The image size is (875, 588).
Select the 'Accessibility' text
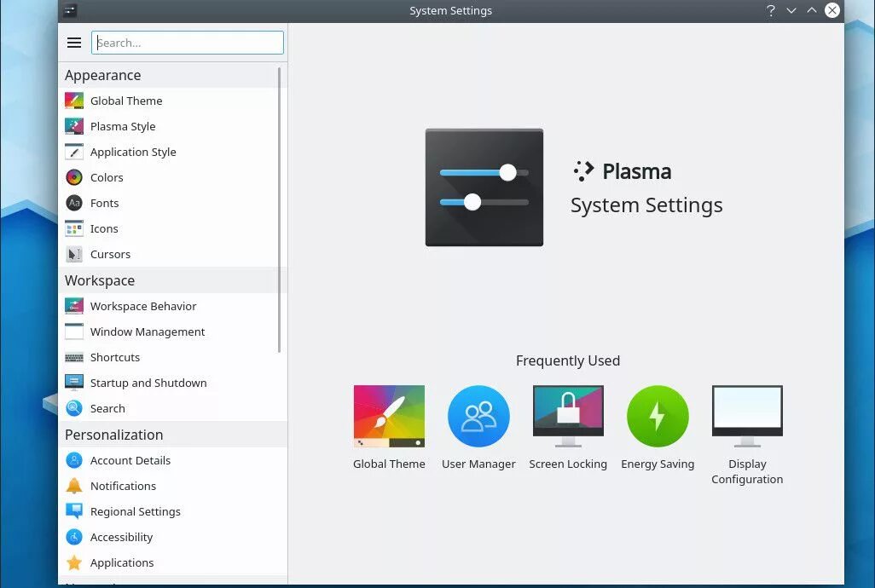click(x=121, y=537)
